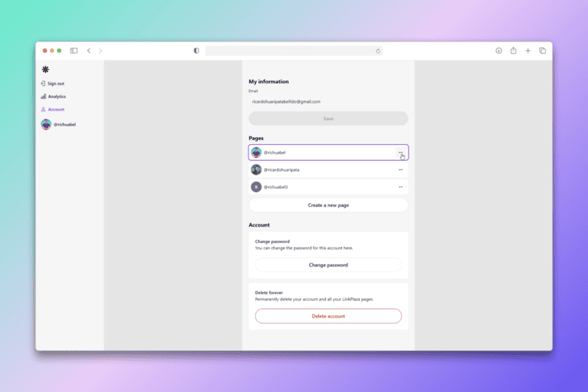
Task: Select the @ricardohuaripata page row
Action: (328, 169)
